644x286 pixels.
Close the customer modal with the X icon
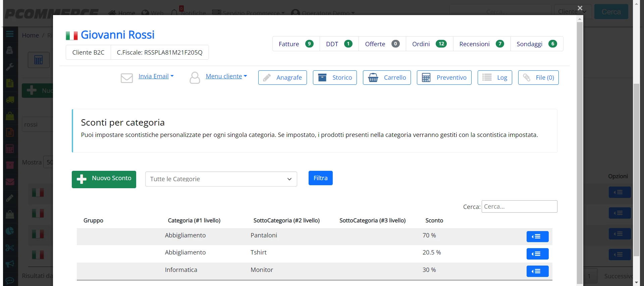[580, 8]
